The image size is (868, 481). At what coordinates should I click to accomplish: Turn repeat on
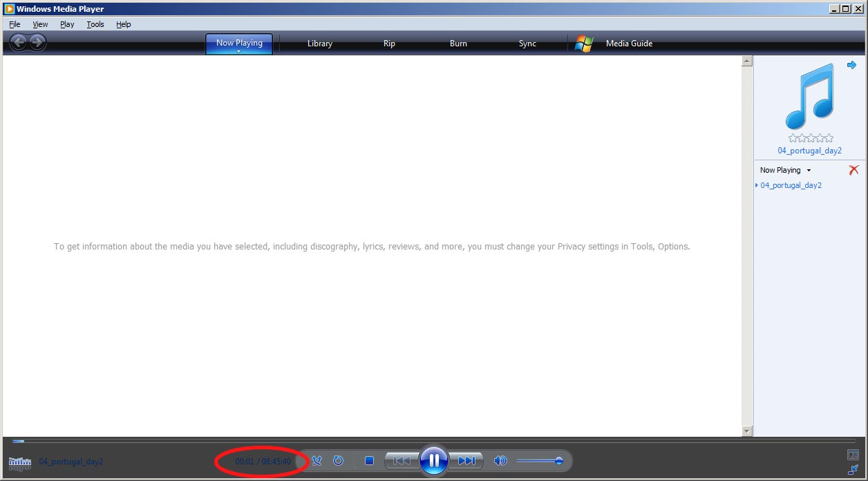[338, 460]
